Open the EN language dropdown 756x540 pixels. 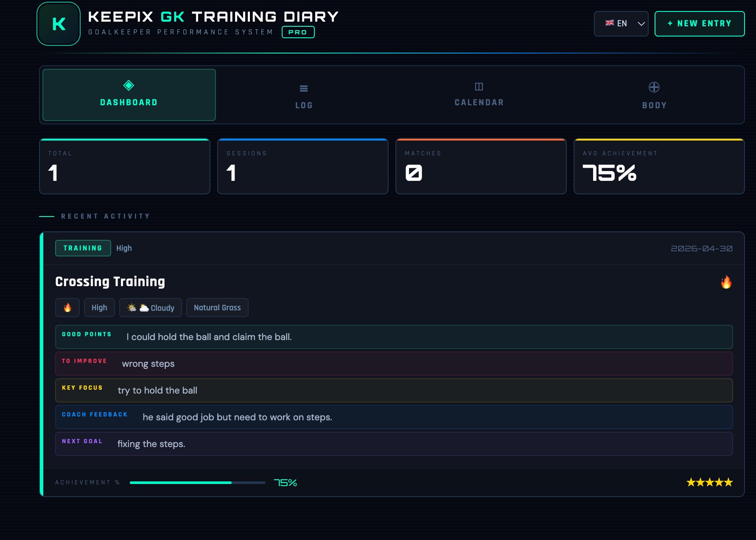[x=621, y=24]
